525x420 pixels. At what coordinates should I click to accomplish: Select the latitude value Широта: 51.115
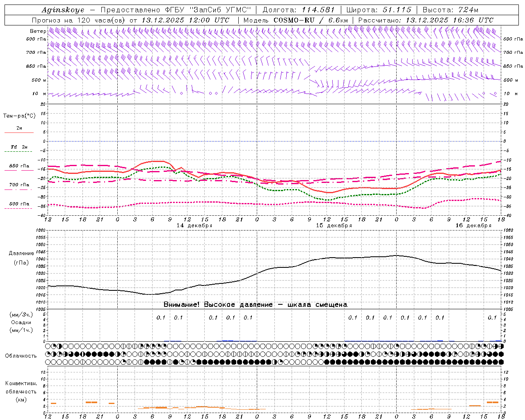pyautogui.click(x=379, y=10)
